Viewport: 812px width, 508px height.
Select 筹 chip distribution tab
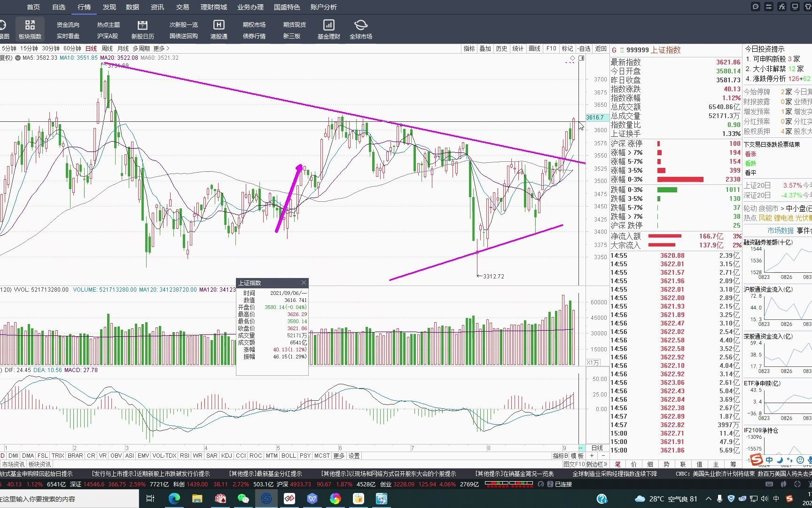pos(733,464)
